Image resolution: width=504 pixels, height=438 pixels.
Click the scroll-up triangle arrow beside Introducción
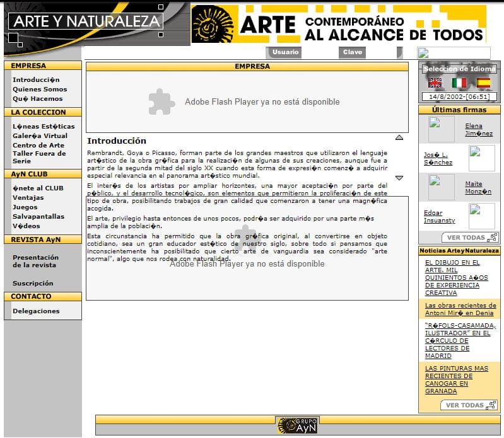pos(399,137)
